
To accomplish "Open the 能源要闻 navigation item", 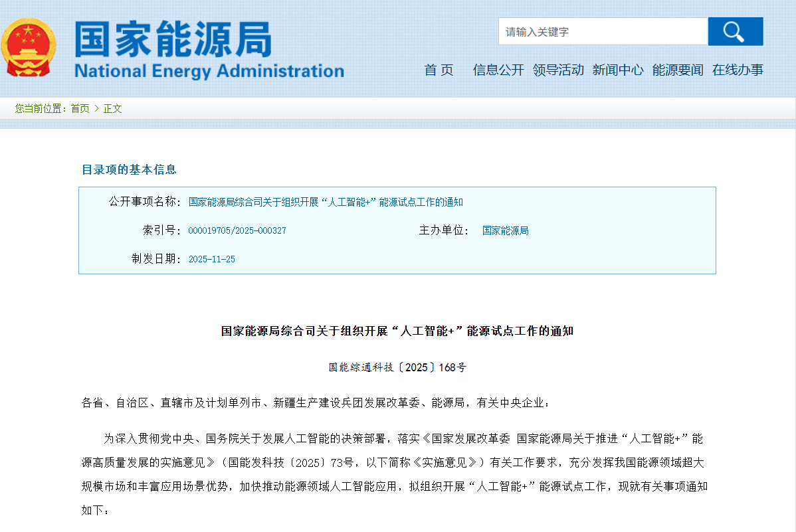I will pyautogui.click(x=678, y=70).
